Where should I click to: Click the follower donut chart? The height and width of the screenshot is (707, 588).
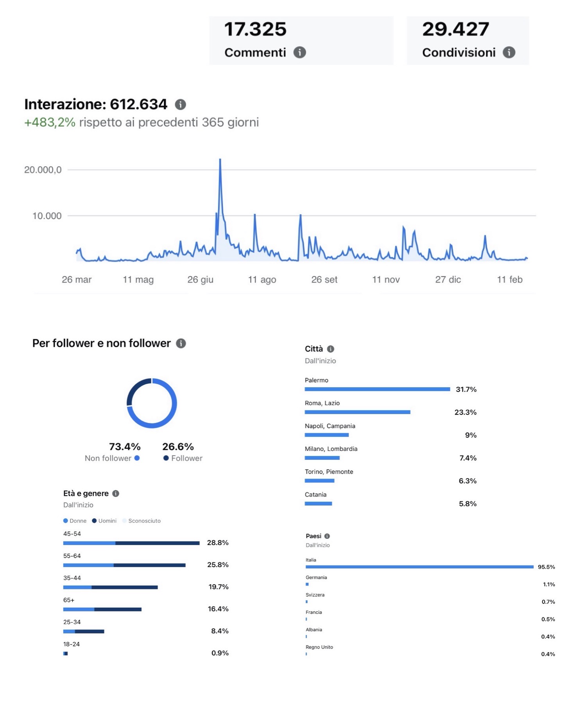[152, 403]
